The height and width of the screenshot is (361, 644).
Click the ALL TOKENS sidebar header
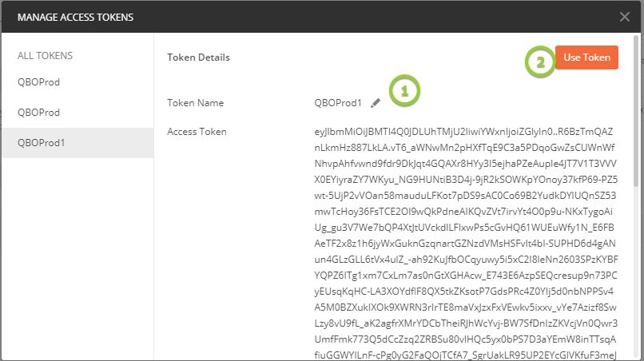(x=45, y=56)
